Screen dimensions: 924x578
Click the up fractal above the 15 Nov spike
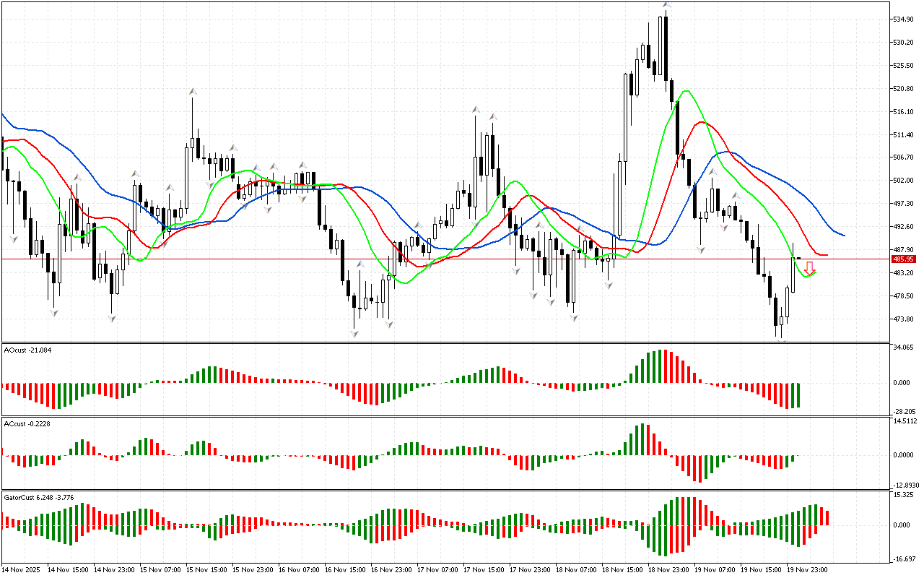[193, 91]
